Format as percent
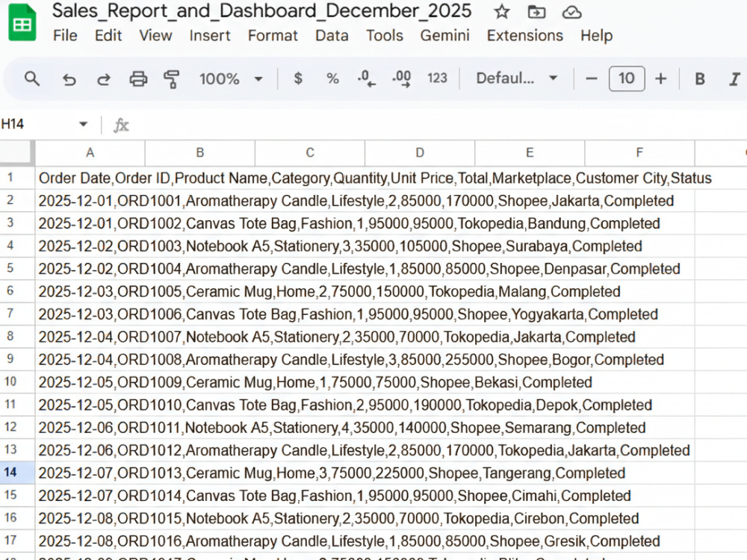This screenshot has height=560, width=747. pos(332,78)
